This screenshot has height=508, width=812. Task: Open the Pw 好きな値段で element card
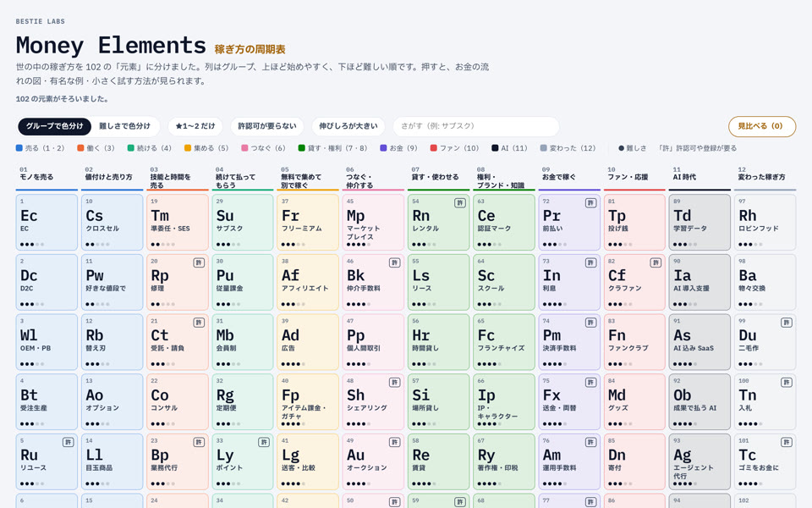point(112,282)
